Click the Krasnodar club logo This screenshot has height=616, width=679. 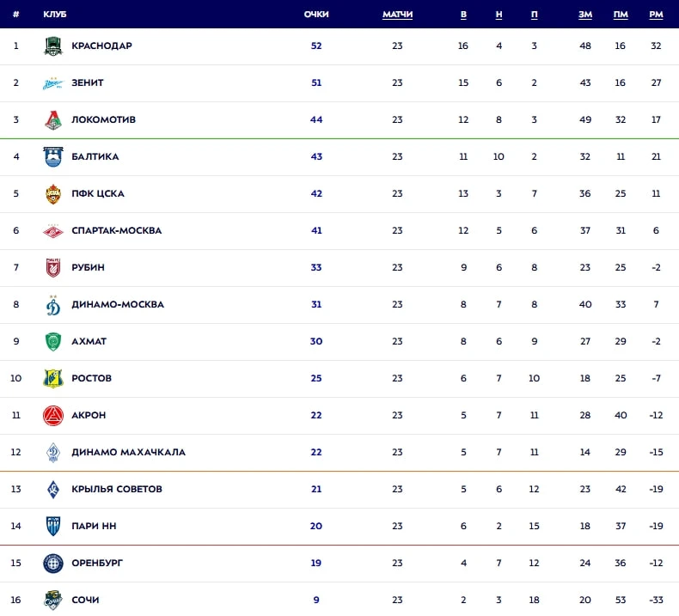53,46
